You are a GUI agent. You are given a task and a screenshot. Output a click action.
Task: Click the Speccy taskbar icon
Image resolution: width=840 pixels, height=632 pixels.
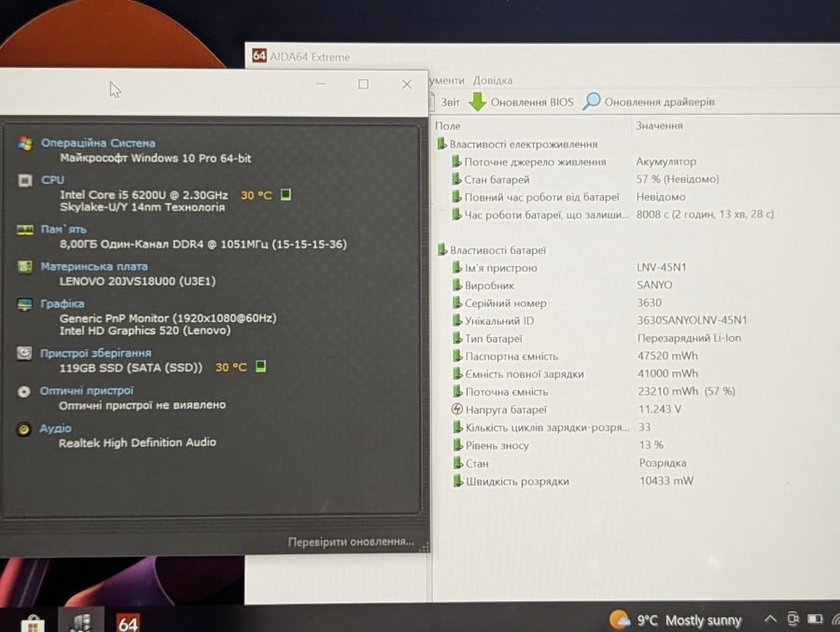click(x=81, y=623)
